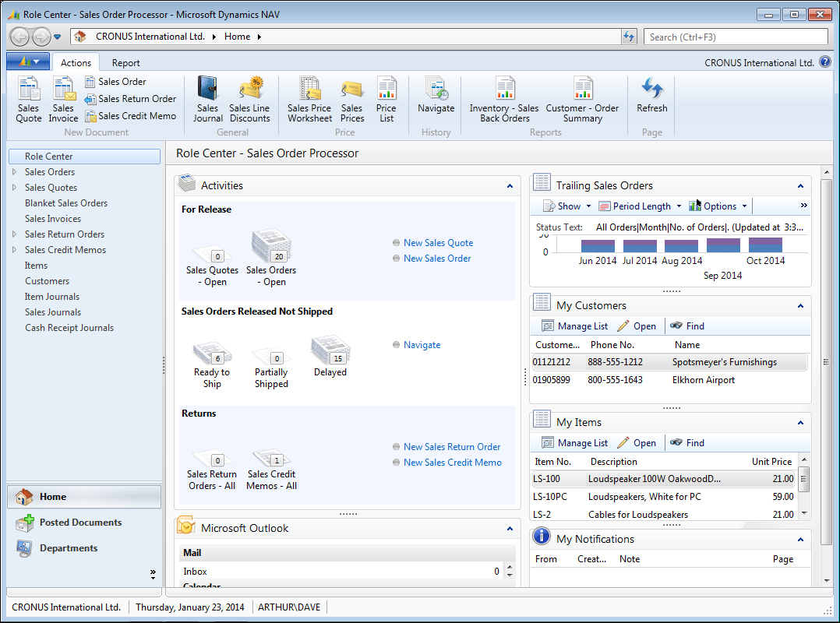Expand the Sales Quotes tree node
The height and width of the screenshot is (623, 840).
pos(15,188)
